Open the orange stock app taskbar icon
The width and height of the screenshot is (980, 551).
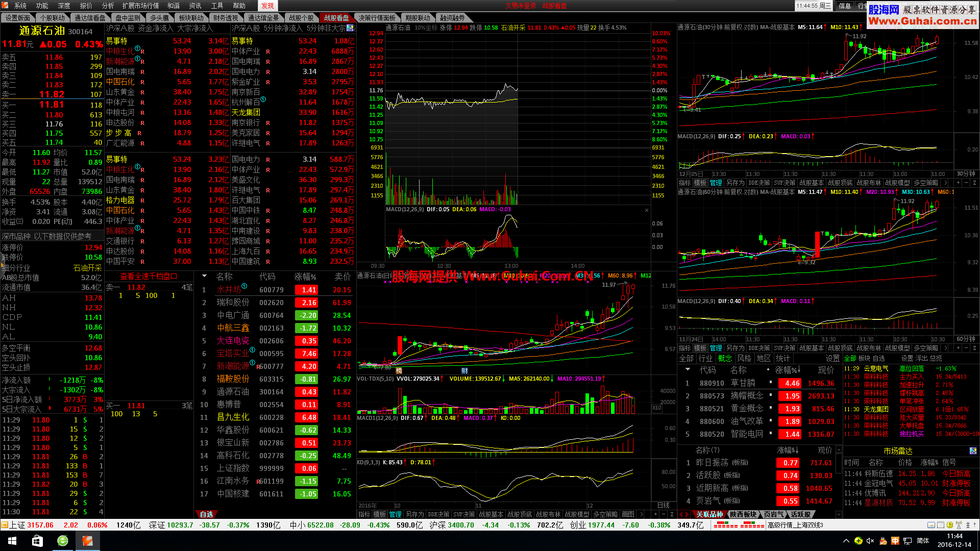[87, 541]
